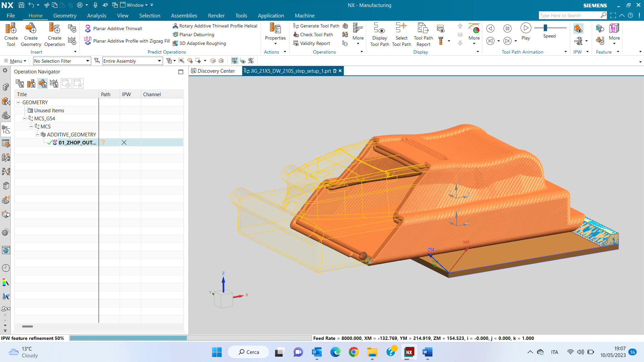Click the 3D Adaptive Roughing icon
The image size is (644, 362).
(175, 43)
